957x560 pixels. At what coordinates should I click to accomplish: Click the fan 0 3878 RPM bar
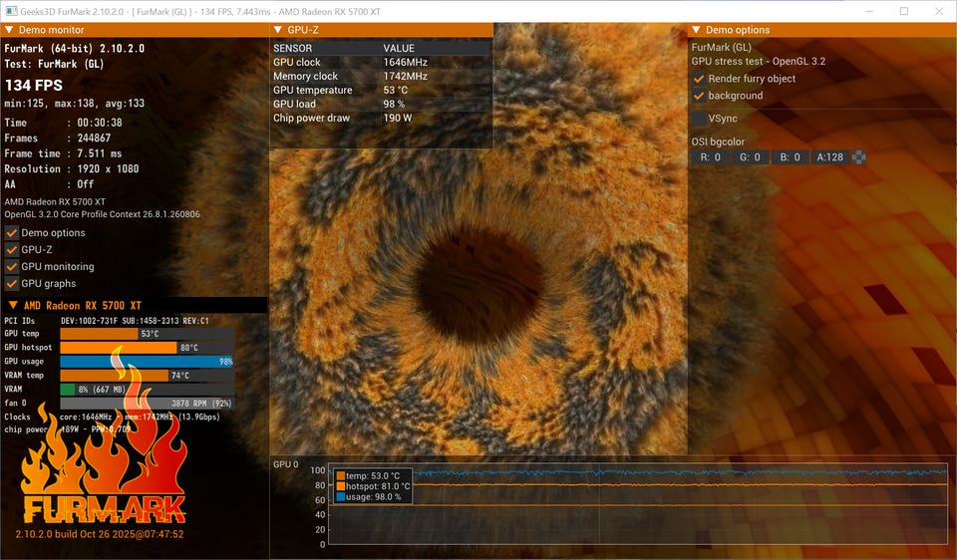(148, 404)
